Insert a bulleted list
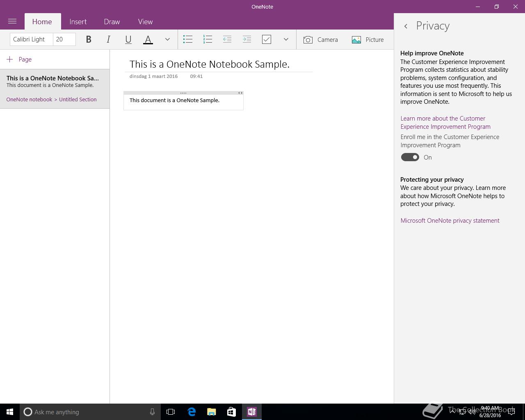525x420 pixels. click(x=188, y=39)
